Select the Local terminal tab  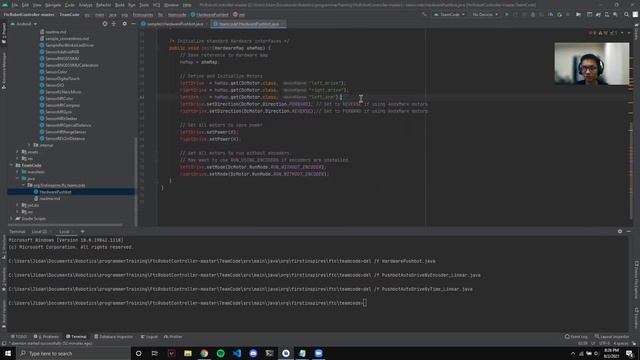coord(64,231)
